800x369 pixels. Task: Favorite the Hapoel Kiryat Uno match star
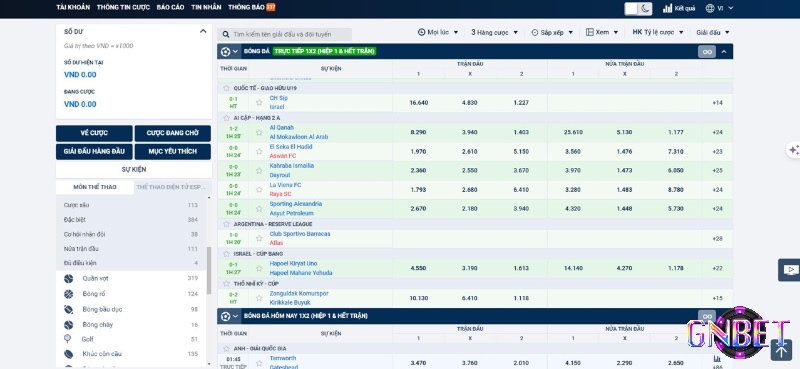259,268
